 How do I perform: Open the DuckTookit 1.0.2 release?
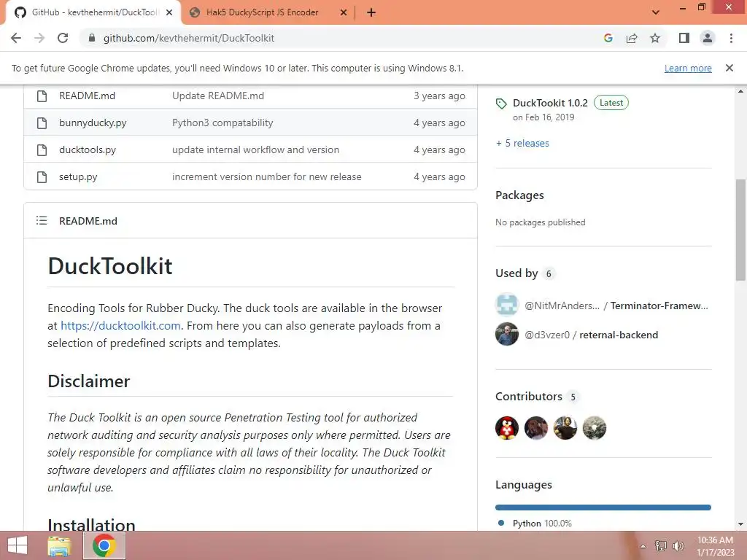coord(550,103)
